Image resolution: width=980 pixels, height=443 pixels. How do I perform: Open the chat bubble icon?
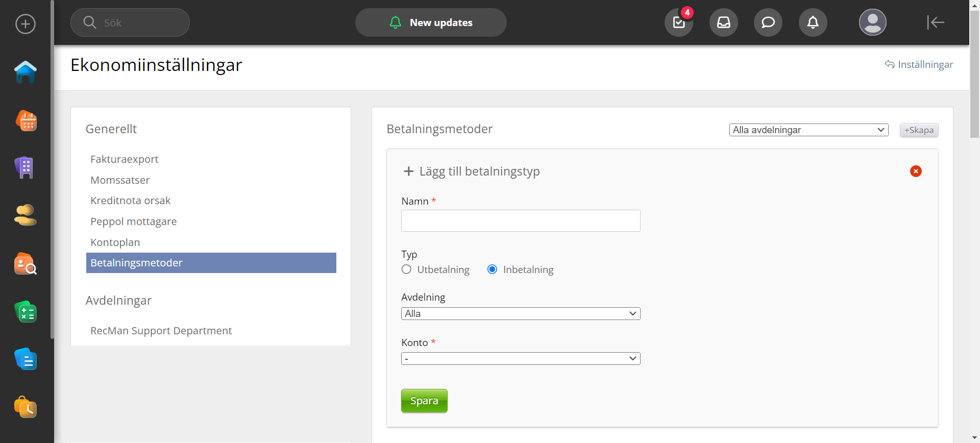point(768,22)
